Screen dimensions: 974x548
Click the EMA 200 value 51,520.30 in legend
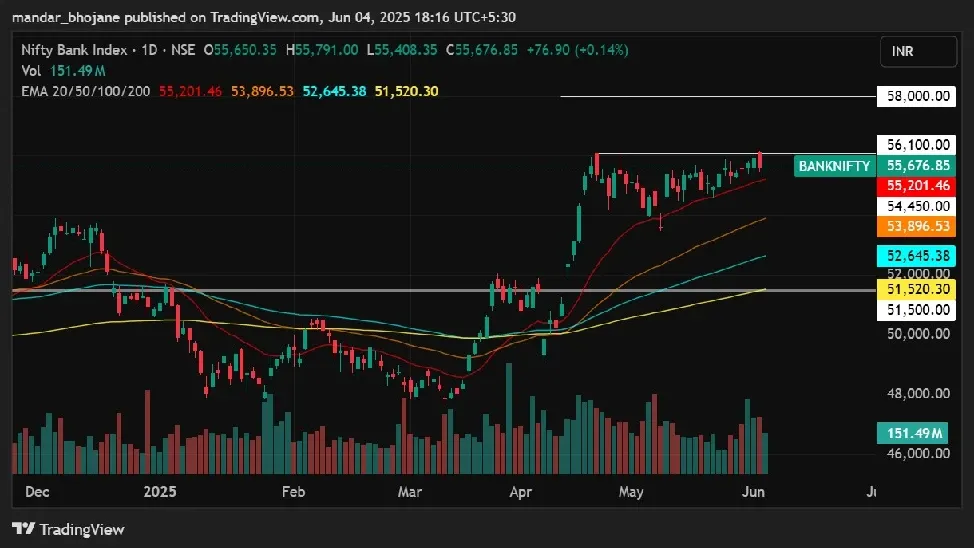[x=406, y=91]
